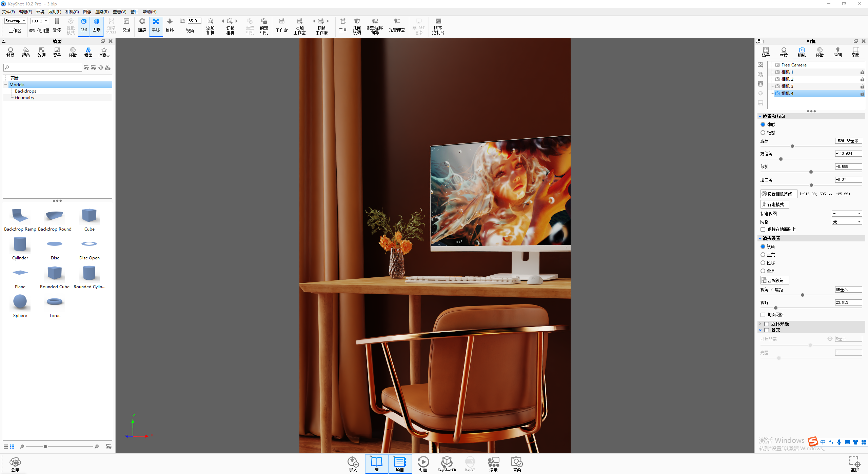The height and width of the screenshot is (474, 868).
Task: Click the 匹配视角 match perspective button
Action: tap(775, 280)
